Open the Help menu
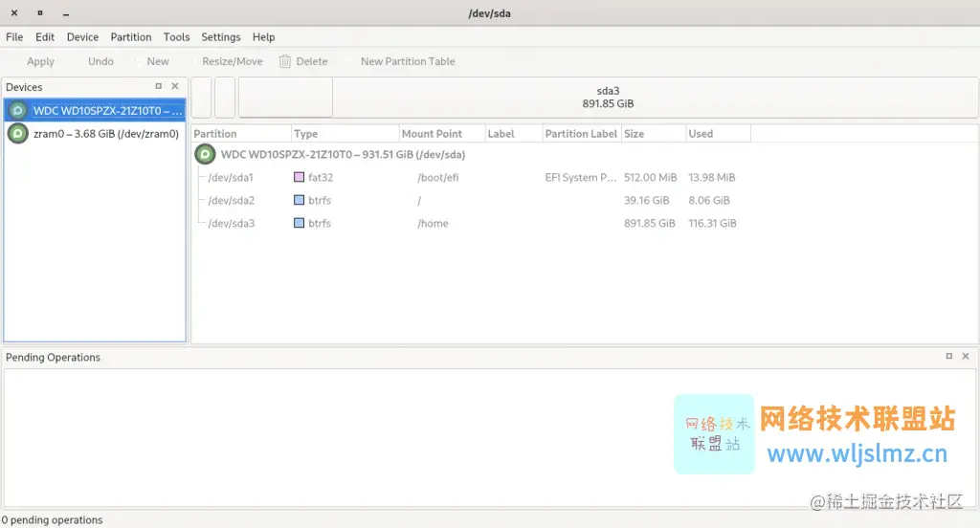The height and width of the screenshot is (528, 980). click(x=264, y=37)
